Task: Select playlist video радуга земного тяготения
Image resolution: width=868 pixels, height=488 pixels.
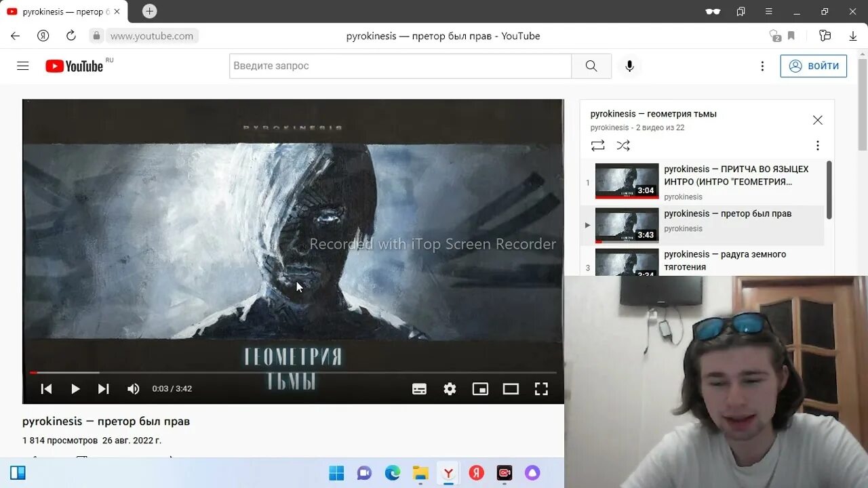Action: (x=725, y=260)
